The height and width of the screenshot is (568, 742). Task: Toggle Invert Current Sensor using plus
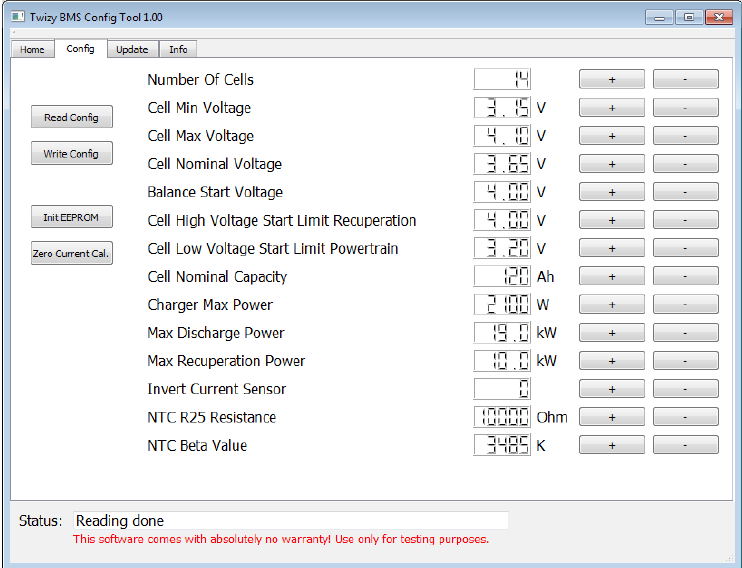611,389
